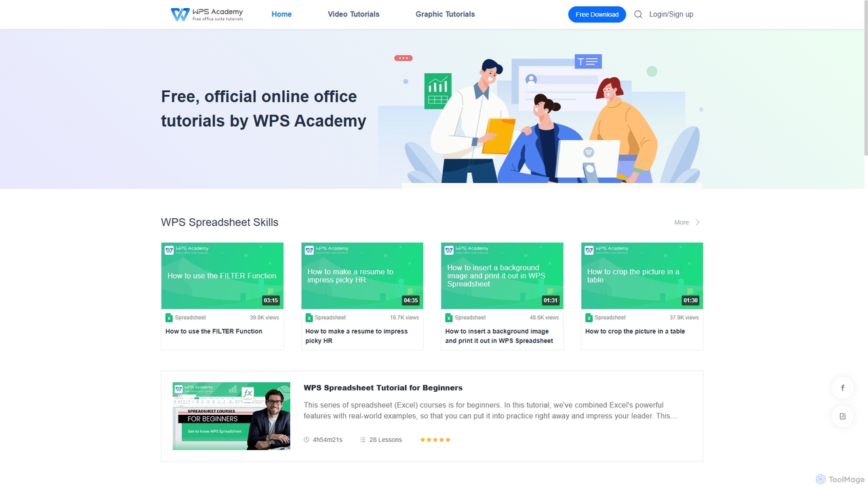Viewport: 868px width, 488px height.
Task: Open 'How to make a resume' title link
Action: pos(357,336)
